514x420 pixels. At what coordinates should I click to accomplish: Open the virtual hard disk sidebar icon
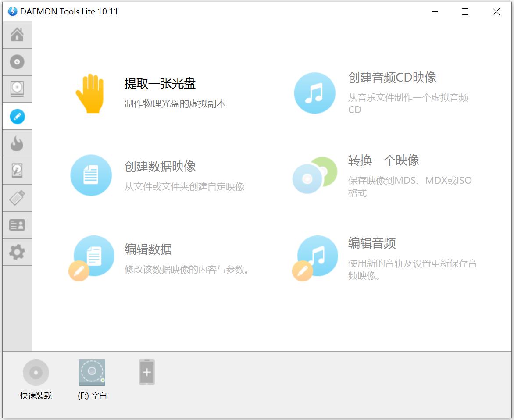point(17,171)
